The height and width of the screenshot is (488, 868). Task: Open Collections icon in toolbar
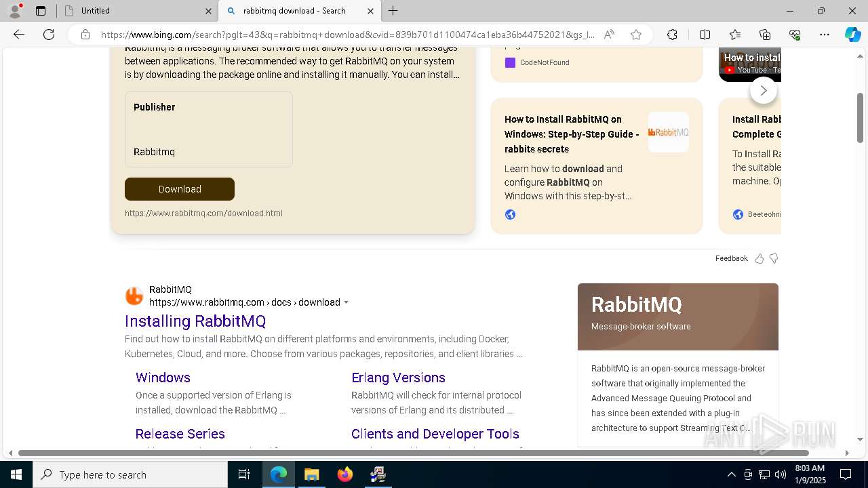765,35
